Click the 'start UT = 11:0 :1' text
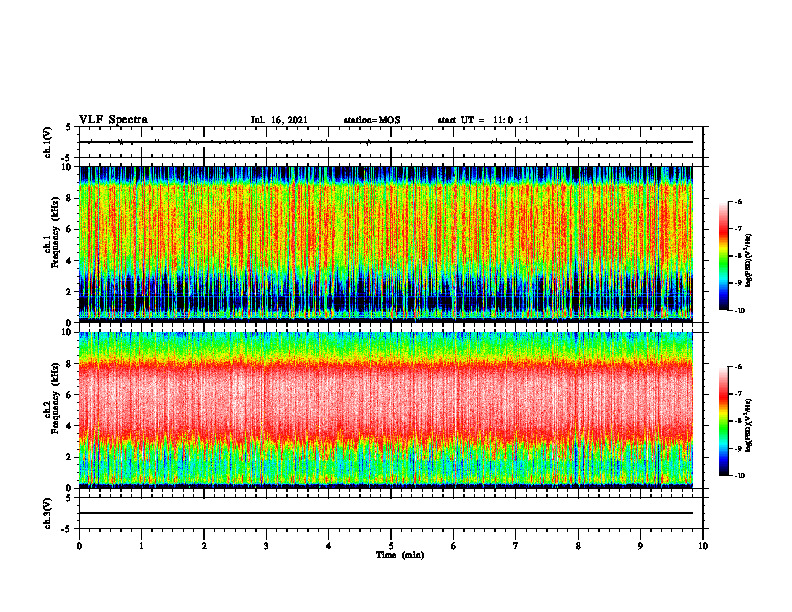The image size is (792, 612). 483,120
